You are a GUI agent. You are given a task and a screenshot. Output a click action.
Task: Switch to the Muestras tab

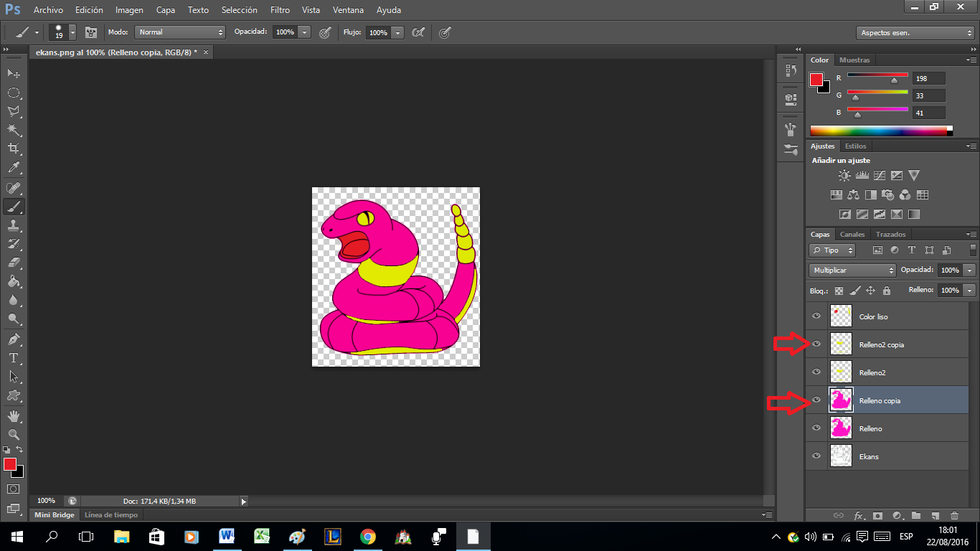pos(854,60)
